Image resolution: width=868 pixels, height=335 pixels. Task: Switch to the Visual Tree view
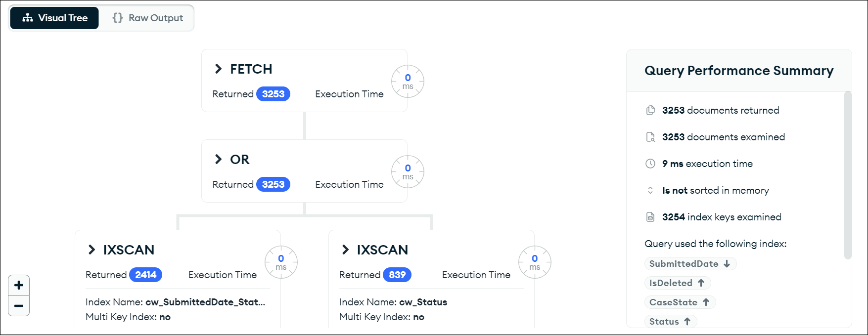(54, 18)
